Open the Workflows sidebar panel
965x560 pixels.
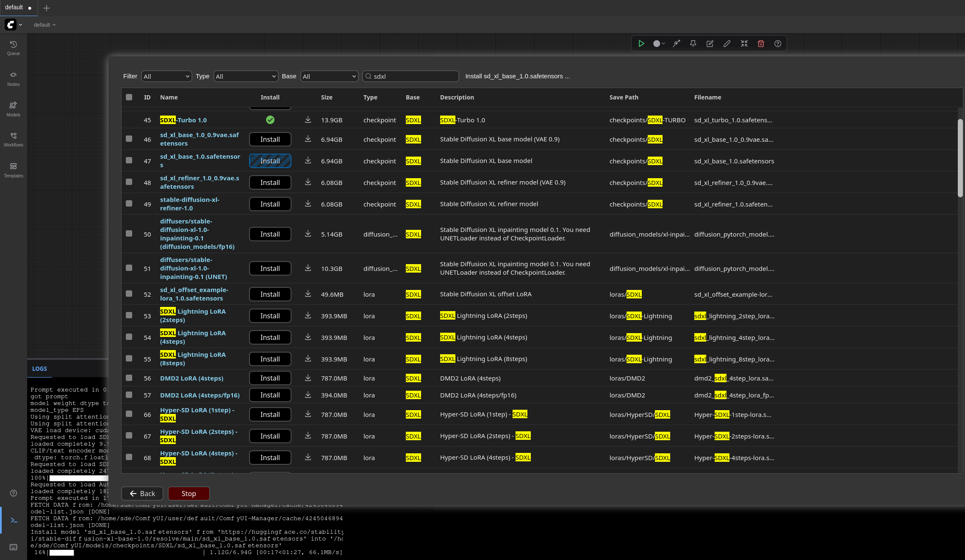click(x=14, y=139)
